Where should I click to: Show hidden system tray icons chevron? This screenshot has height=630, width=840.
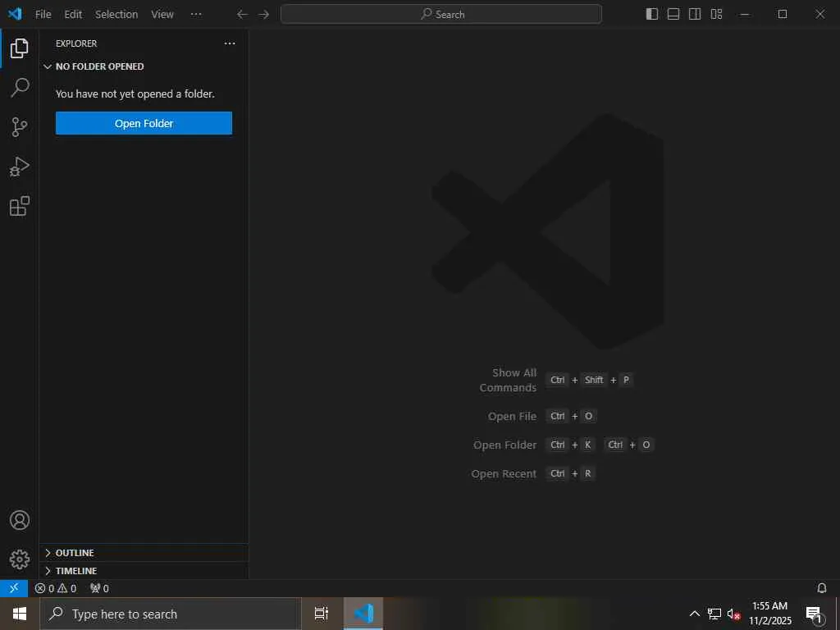tap(695, 614)
